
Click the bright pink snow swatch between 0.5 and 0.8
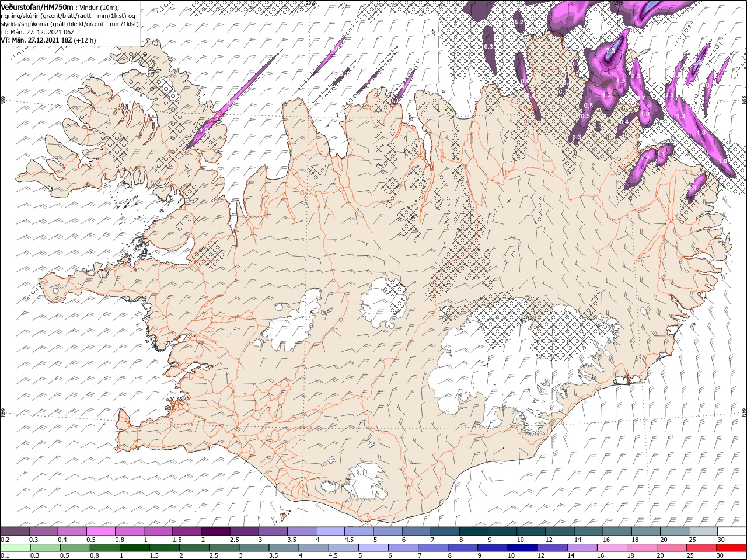pos(102,531)
